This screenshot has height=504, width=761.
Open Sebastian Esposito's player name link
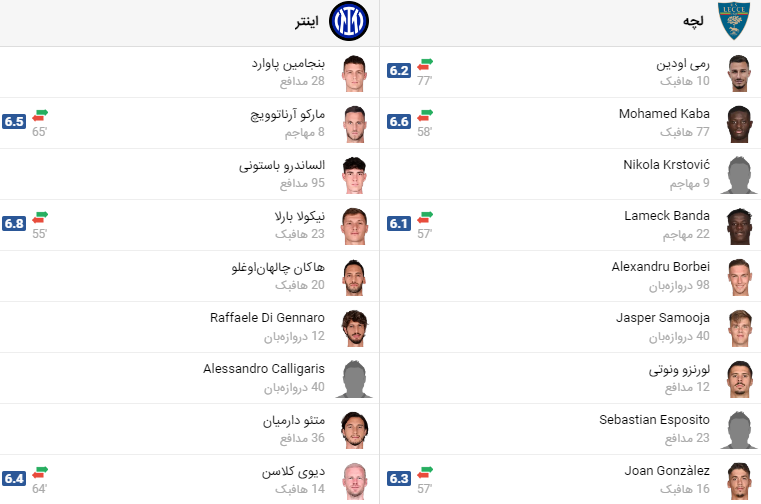tap(654, 420)
